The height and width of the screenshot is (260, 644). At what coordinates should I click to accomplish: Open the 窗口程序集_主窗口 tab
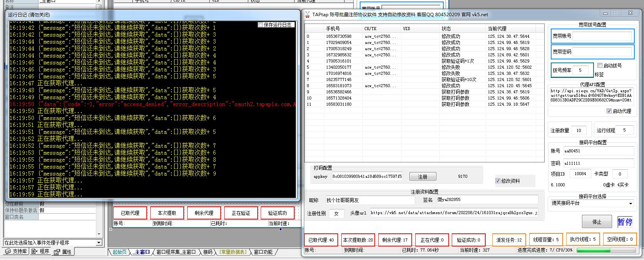pos(176,252)
